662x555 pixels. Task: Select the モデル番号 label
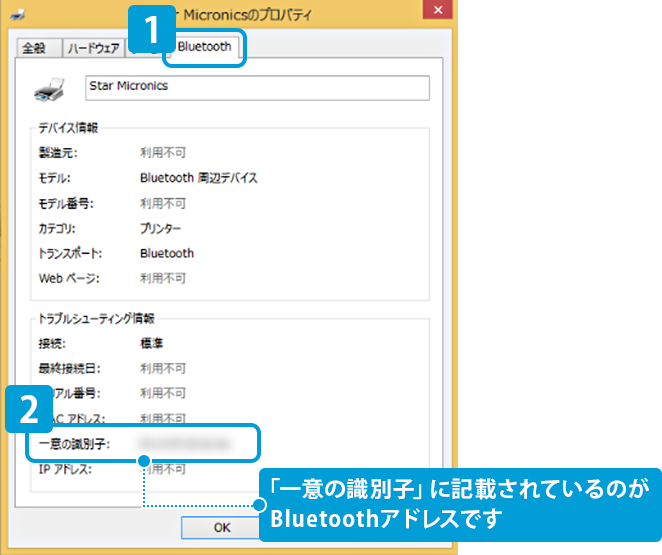[66, 204]
